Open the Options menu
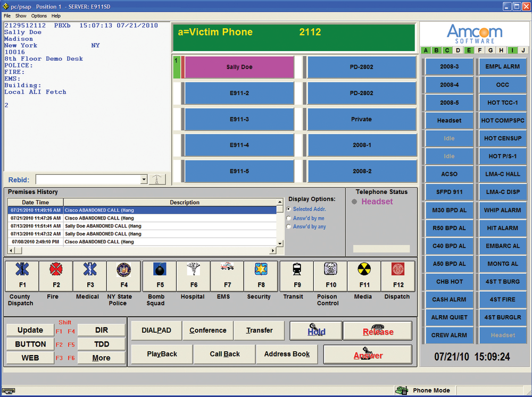This screenshot has width=532, height=397. tap(38, 15)
